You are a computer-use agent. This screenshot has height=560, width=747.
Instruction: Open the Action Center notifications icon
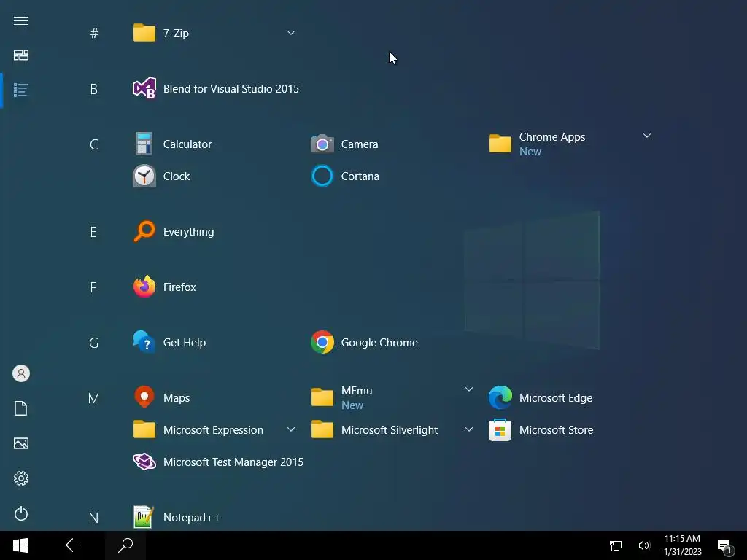(725, 546)
